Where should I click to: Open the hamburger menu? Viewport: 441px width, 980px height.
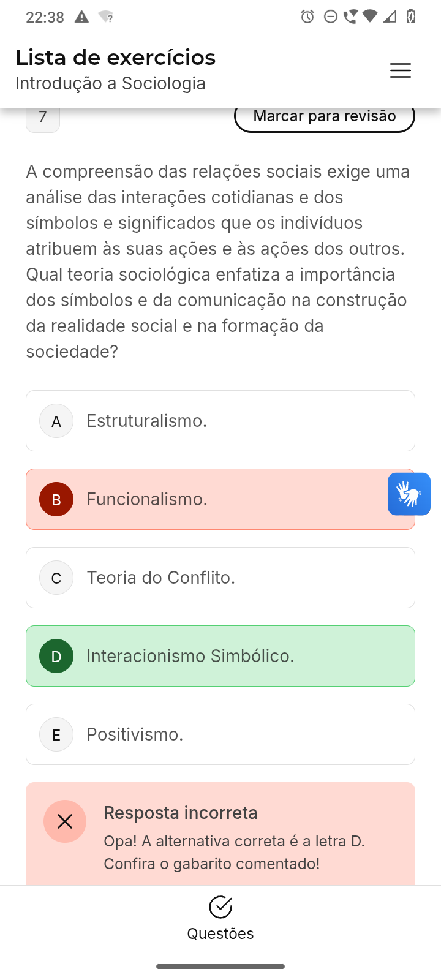(401, 70)
